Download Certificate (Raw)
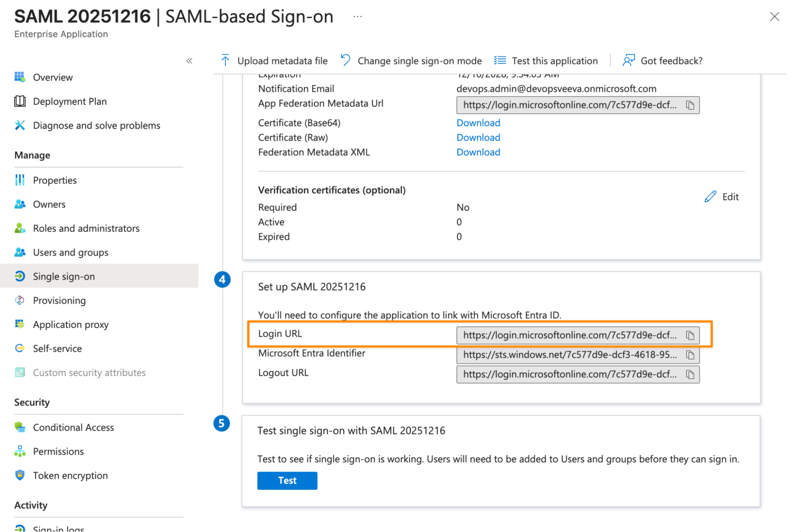801x532 pixels. point(478,137)
